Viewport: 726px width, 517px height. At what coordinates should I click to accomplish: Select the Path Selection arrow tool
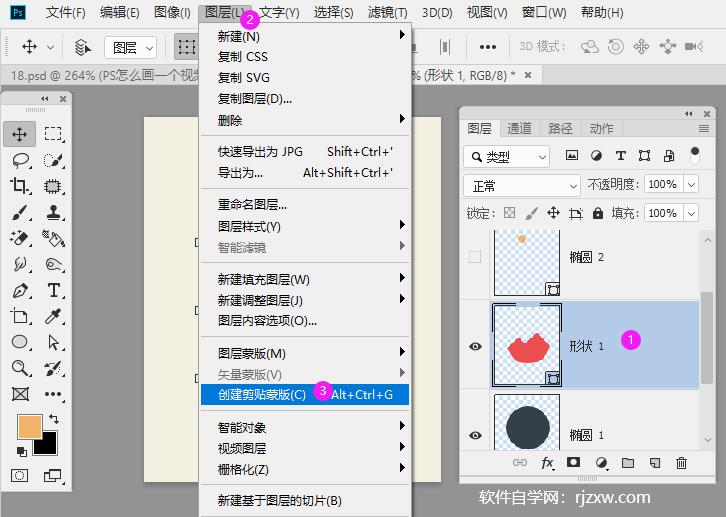click(53, 343)
